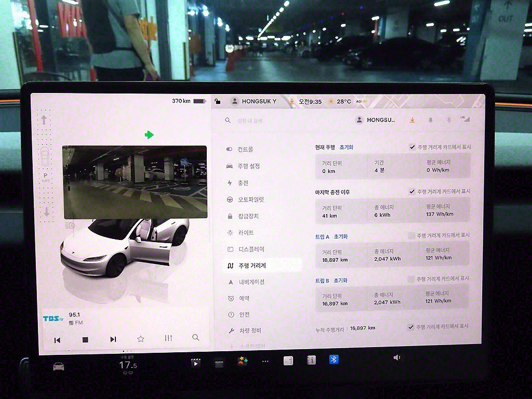
Task: Add the station to favorites with star icon
Action: (x=140, y=339)
